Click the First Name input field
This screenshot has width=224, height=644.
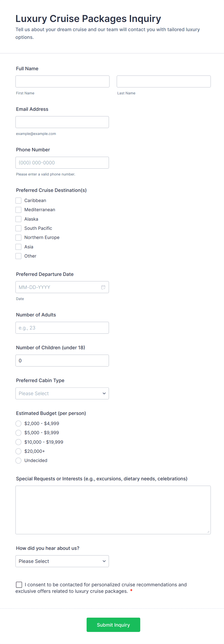point(62,82)
